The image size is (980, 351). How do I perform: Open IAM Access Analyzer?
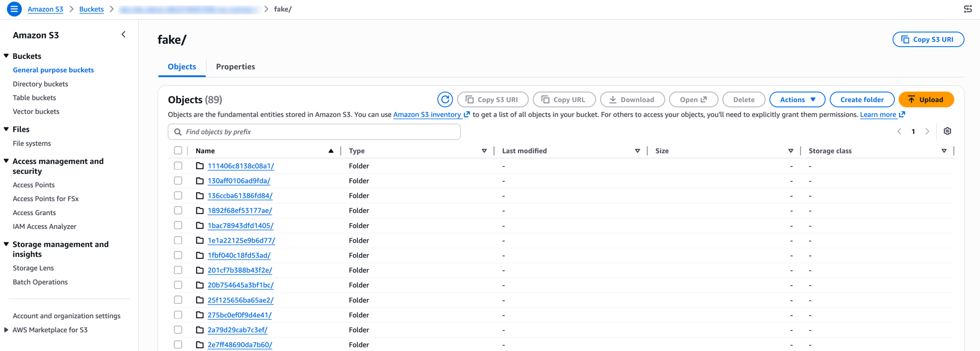44,226
